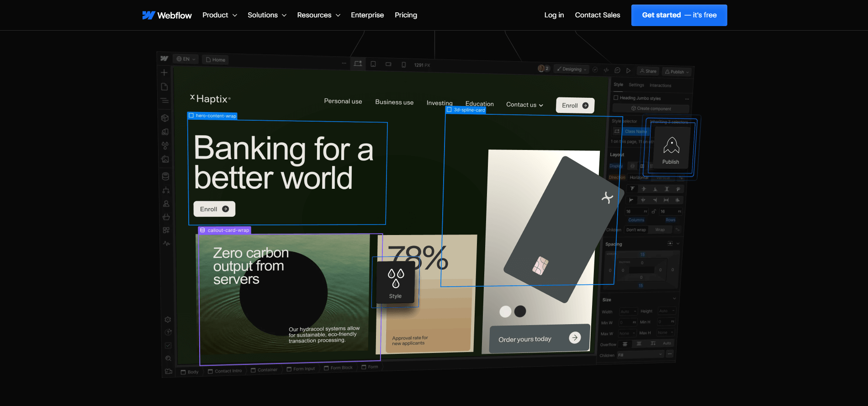Viewport: 868px width, 406px height.
Task: Open the Components cube icon in sidebar
Action: [x=165, y=118]
